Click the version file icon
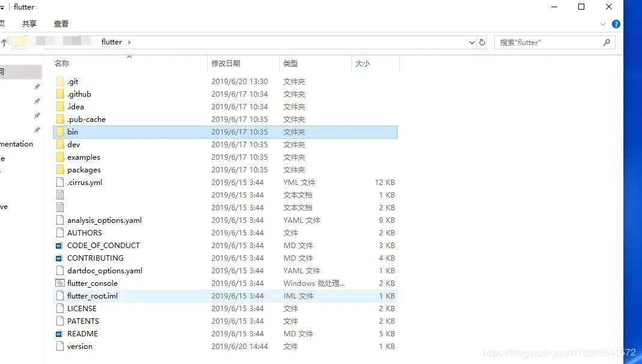642x364 pixels. (60, 347)
